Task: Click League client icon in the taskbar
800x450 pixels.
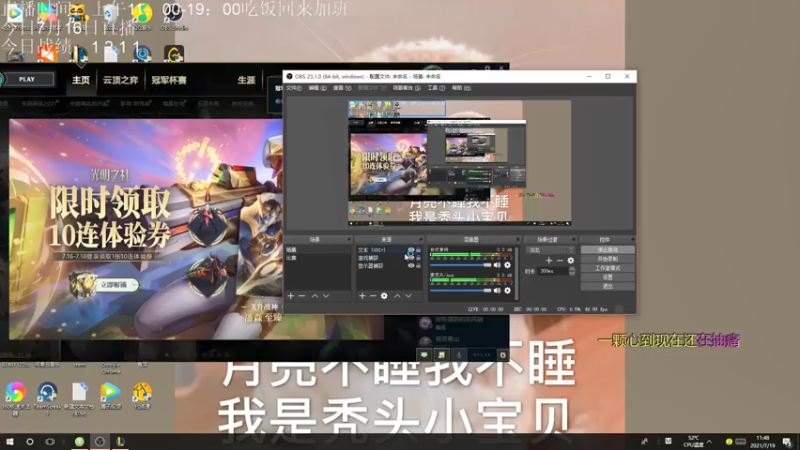Action: click(120, 442)
